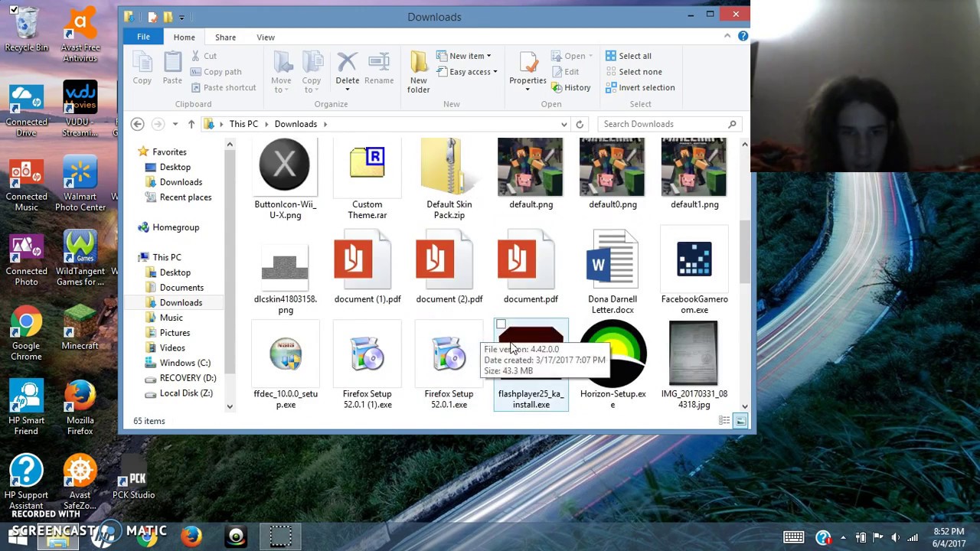Switch to details view button

pos(724,421)
